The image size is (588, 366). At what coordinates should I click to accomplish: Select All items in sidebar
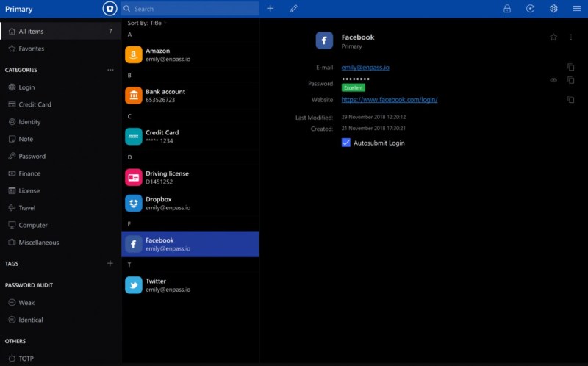(60, 31)
